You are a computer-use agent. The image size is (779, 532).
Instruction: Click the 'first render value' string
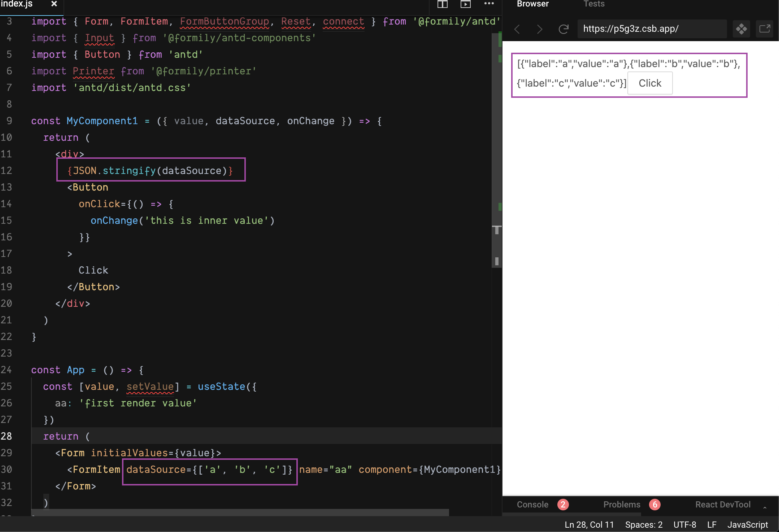tap(138, 403)
